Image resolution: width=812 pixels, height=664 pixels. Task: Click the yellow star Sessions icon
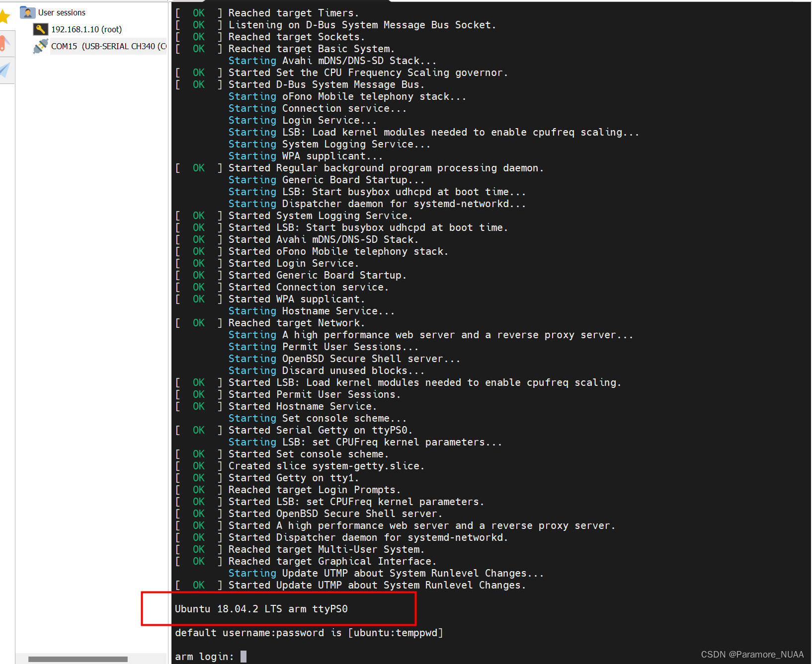click(5, 16)
